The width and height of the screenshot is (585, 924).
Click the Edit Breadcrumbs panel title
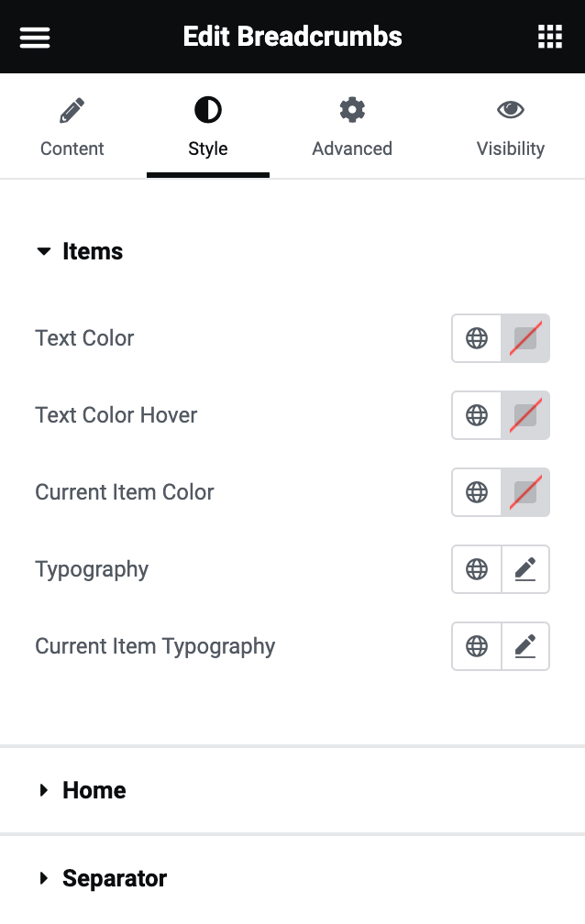292,37
